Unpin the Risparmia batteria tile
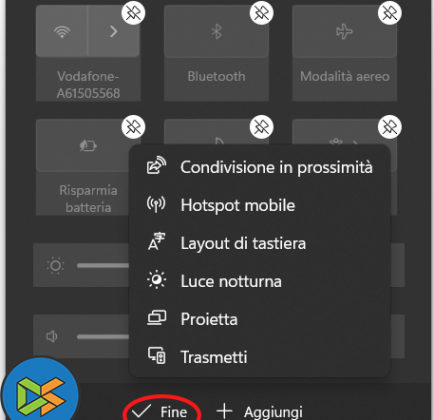434x420 pixels. pyautogui.click(x=133, y=127)
